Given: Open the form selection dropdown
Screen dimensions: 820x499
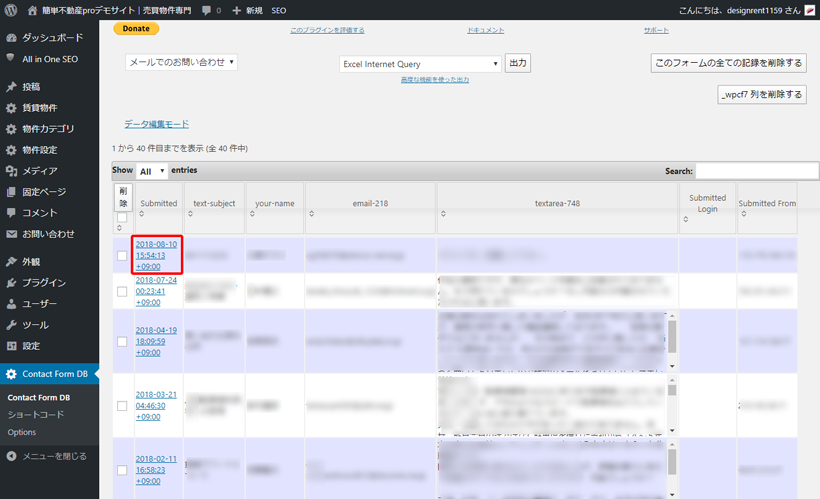Looking at the screenshot, I should [181, 62].
